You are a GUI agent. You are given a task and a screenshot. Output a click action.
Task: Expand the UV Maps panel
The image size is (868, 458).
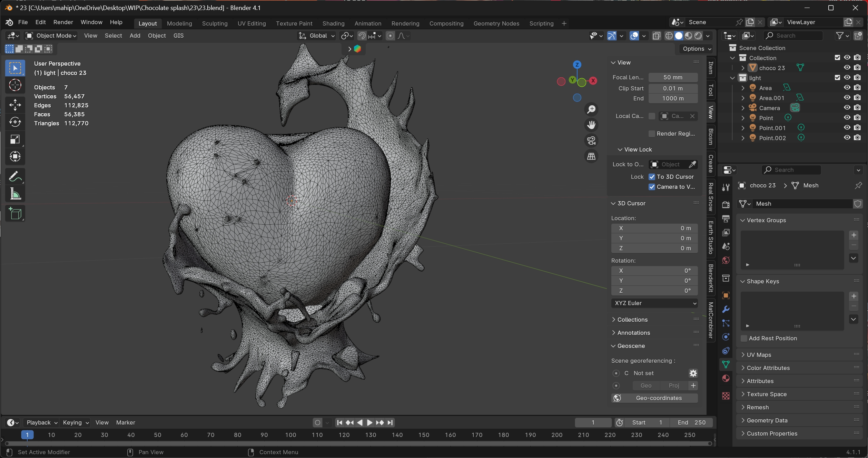coord(759,355)
